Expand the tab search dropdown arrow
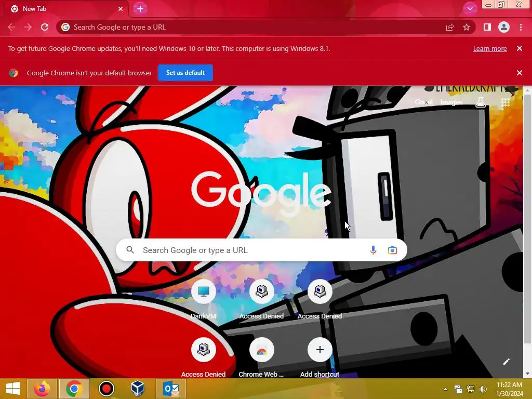 pos(470,9)
